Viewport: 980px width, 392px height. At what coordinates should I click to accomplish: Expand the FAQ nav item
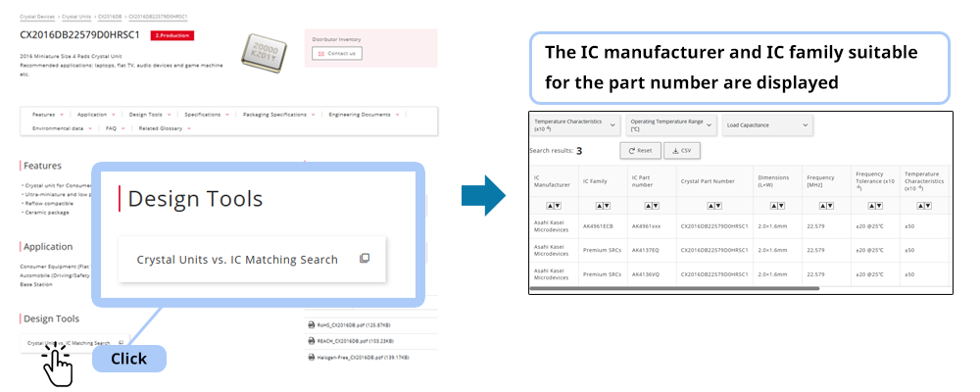(115, 128)
